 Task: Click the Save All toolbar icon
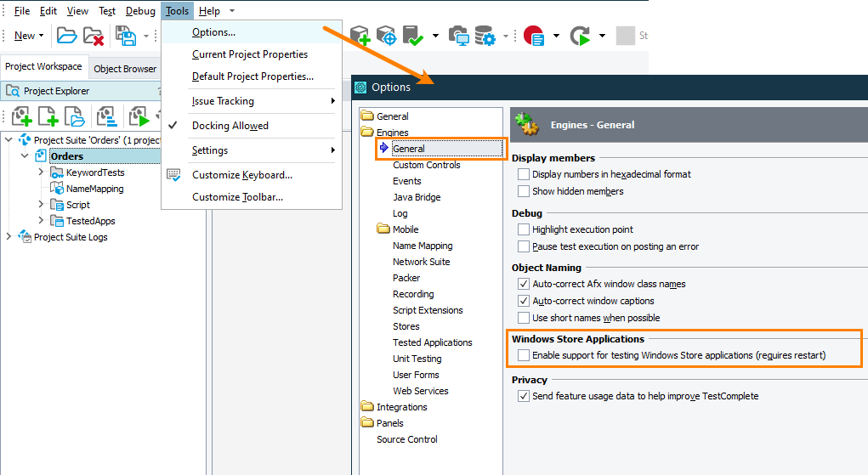126,36
